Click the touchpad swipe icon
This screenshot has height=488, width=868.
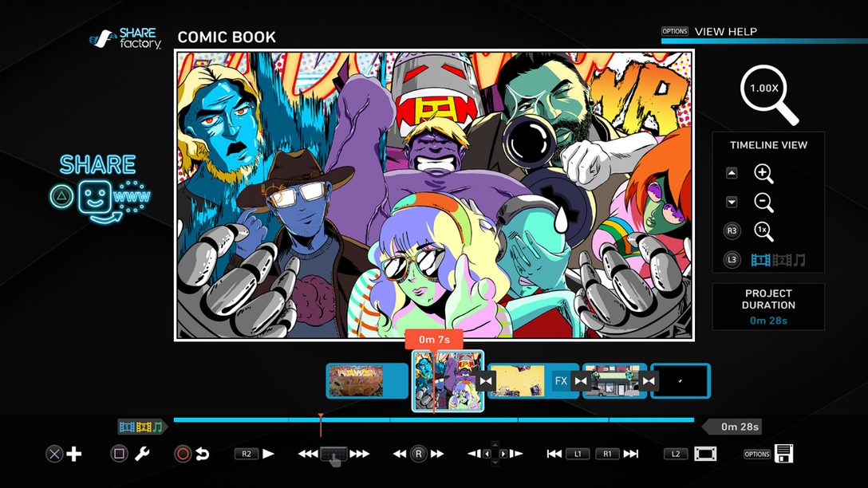pos(333,456)
